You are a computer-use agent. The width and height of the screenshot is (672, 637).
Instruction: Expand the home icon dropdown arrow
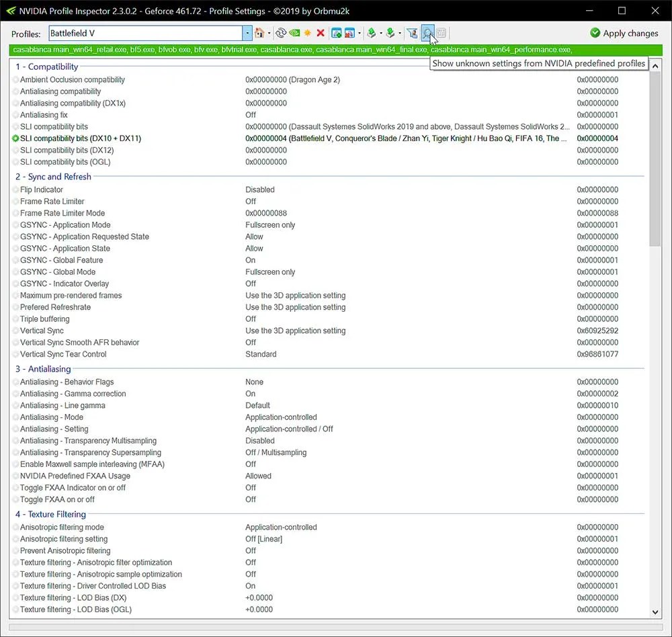pyautogui.click(x=270, y=32)
